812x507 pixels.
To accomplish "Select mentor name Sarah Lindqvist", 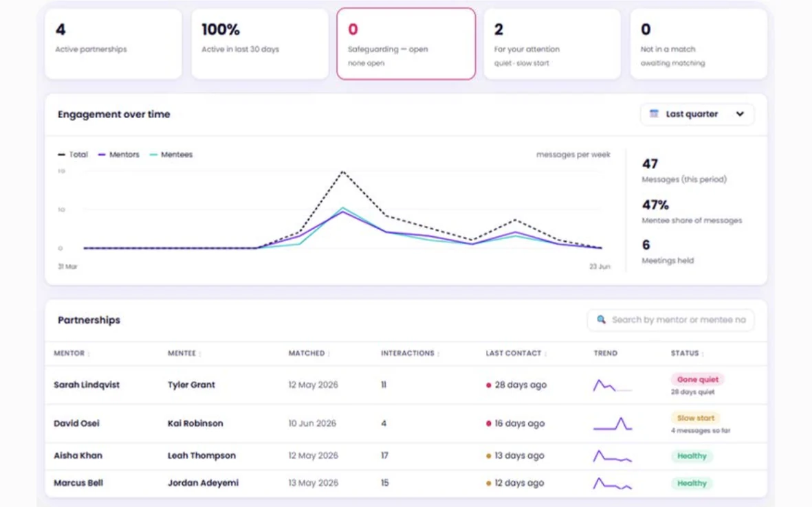I will click(87, 385).
